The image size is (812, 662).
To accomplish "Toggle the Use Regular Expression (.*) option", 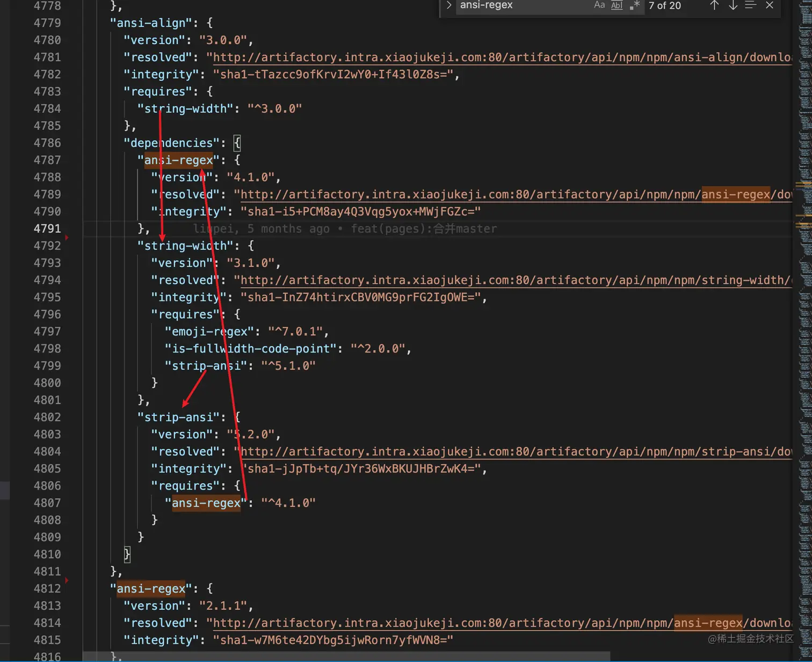I will [x=635, y=6].
